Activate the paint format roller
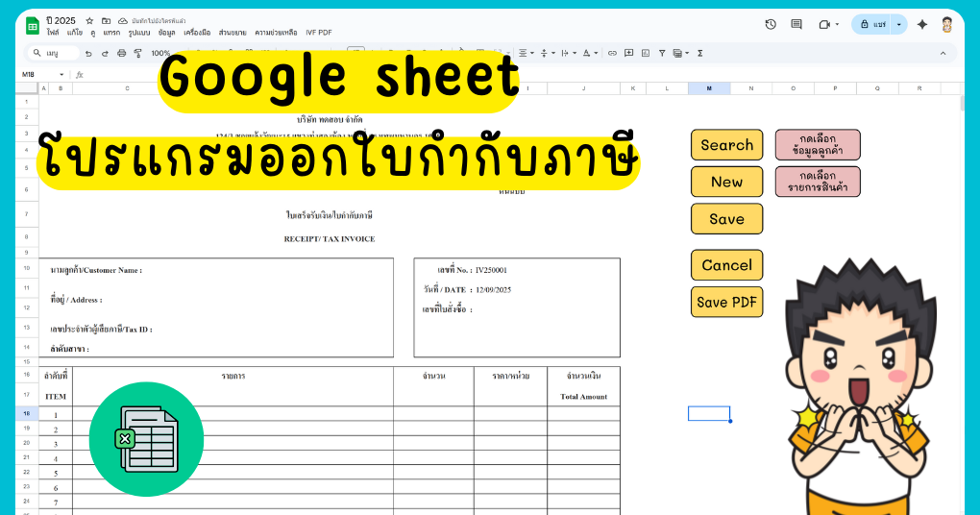 tap(137, 54)
